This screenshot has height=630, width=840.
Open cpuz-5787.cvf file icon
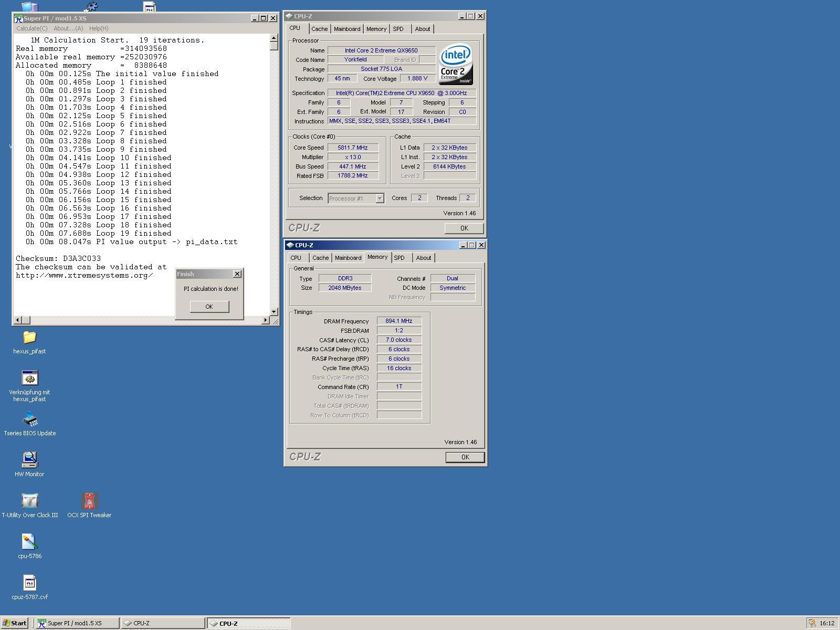[x=29, y=583]
